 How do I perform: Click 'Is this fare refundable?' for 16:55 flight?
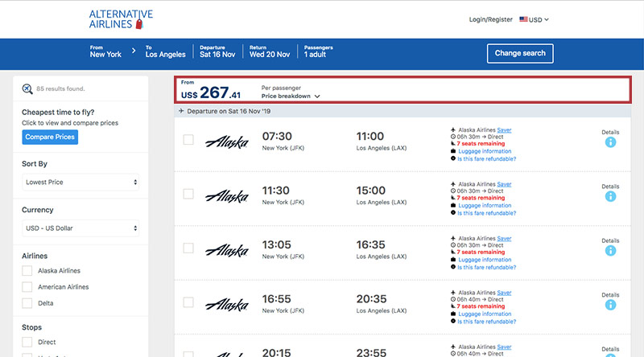click(487, 322)
